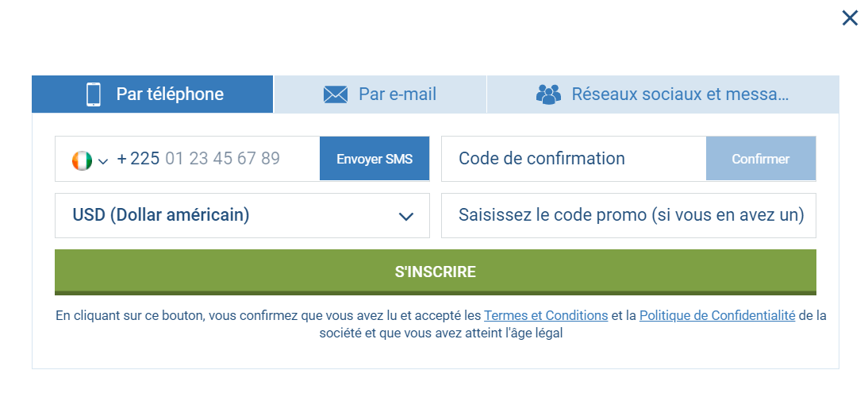The width and height of the screenshot is (868, 397).
Task: Open the Termes et Conditions link
Action: click(x=547, y=315)
